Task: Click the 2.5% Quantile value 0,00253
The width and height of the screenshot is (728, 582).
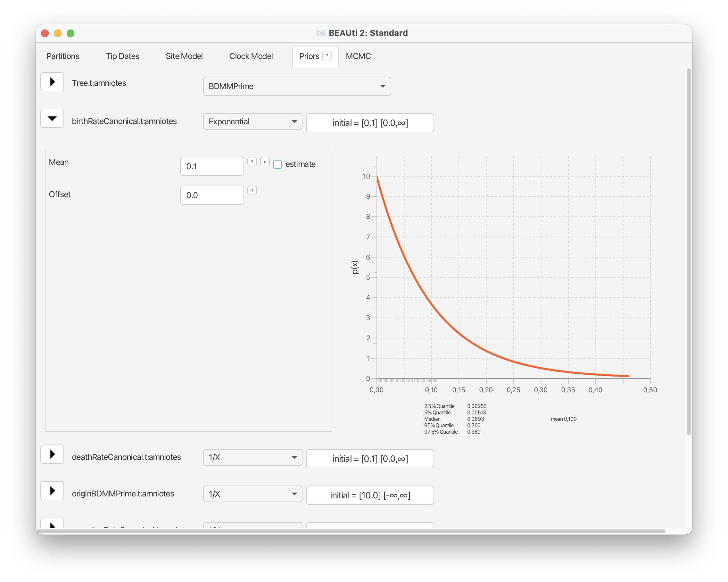Action: [x=476, y=406]
